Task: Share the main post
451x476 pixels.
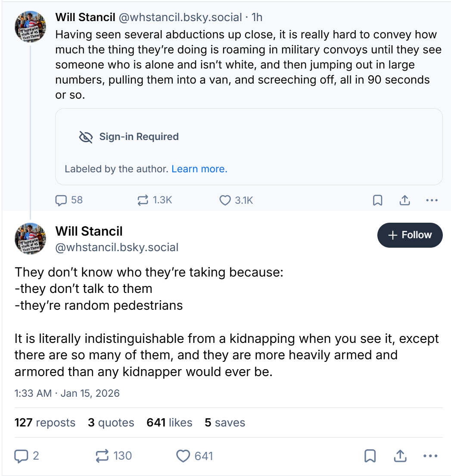Action: (399, 456)
